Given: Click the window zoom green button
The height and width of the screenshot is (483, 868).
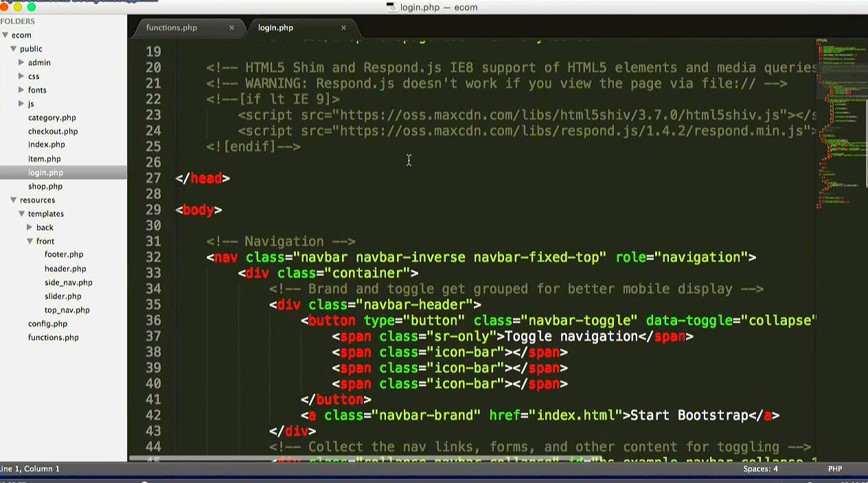Looking at the screenshot, I should (x=31, y=7).
